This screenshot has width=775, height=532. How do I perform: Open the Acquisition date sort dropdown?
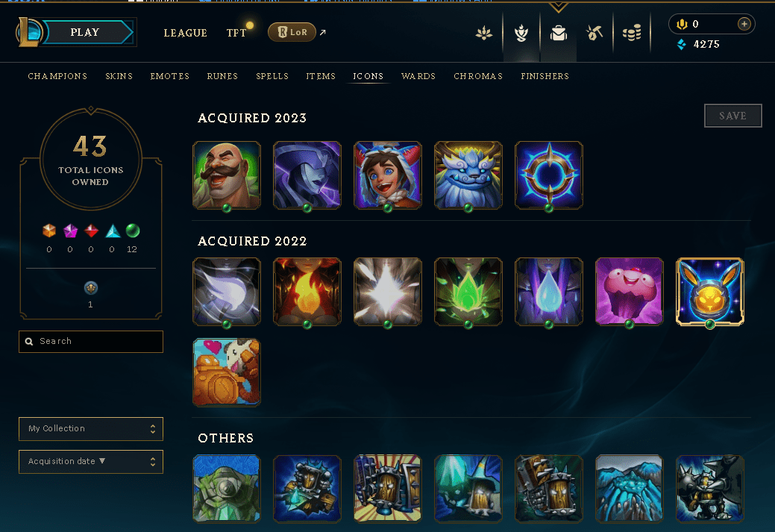[x=91, y=461]
